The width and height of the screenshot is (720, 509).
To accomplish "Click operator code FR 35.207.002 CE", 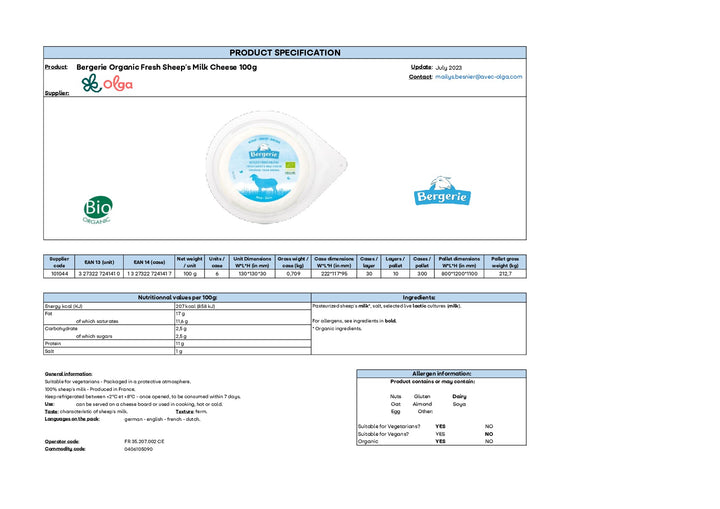I will tap(144, 441).
